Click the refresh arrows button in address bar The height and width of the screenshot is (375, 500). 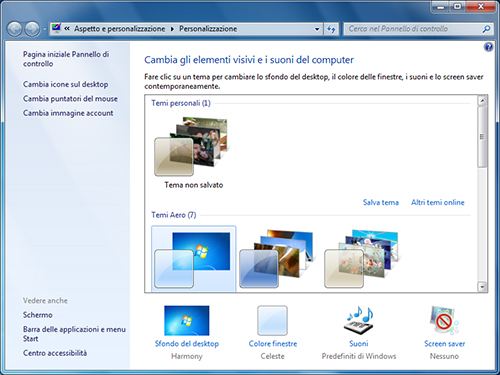click(331, 29)
